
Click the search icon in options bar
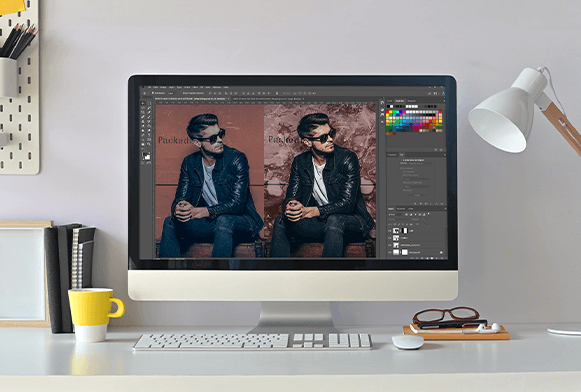point(429,93)
